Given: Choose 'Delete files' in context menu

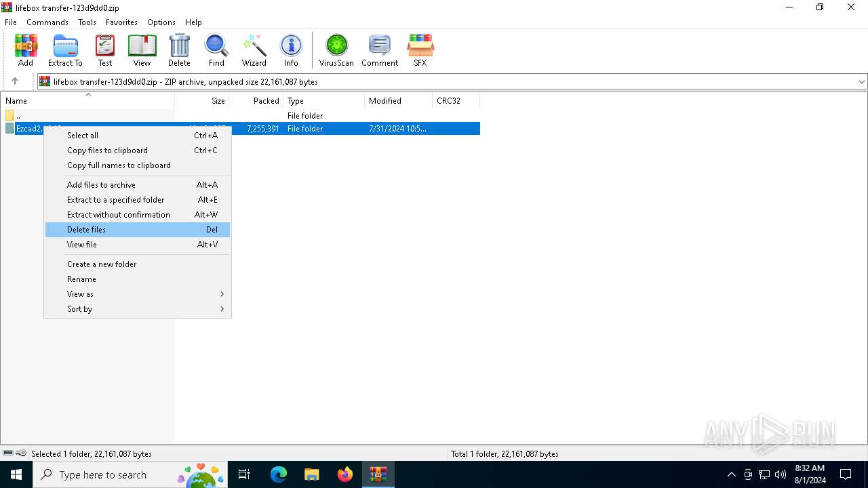Looking at the screenshot, I should [x=138, y=230].
